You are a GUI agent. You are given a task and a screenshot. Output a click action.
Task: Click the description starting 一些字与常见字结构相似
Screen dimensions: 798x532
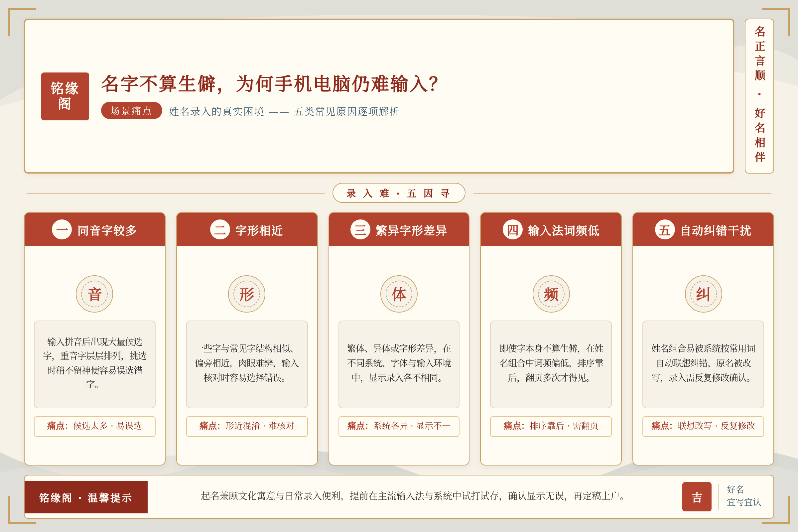tap(247, 363)
